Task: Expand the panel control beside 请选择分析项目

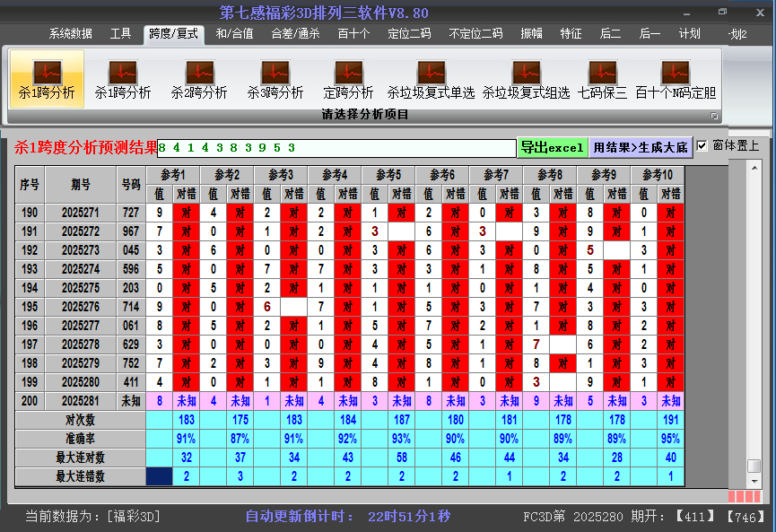Action: [714, 115]
